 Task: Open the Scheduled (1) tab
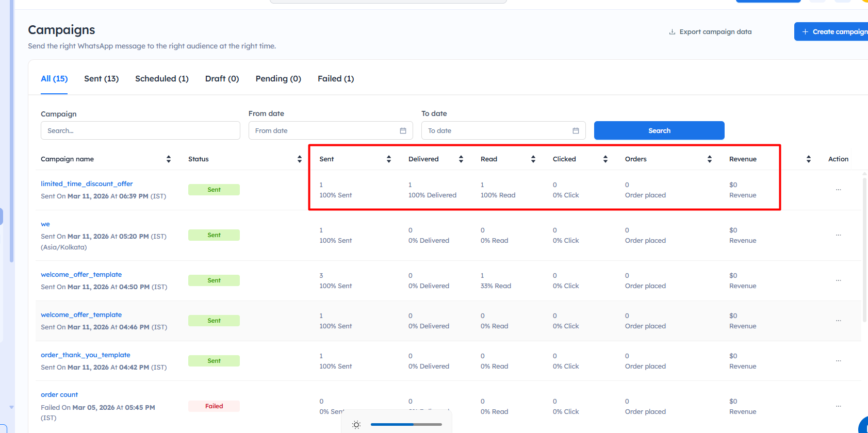161,79
